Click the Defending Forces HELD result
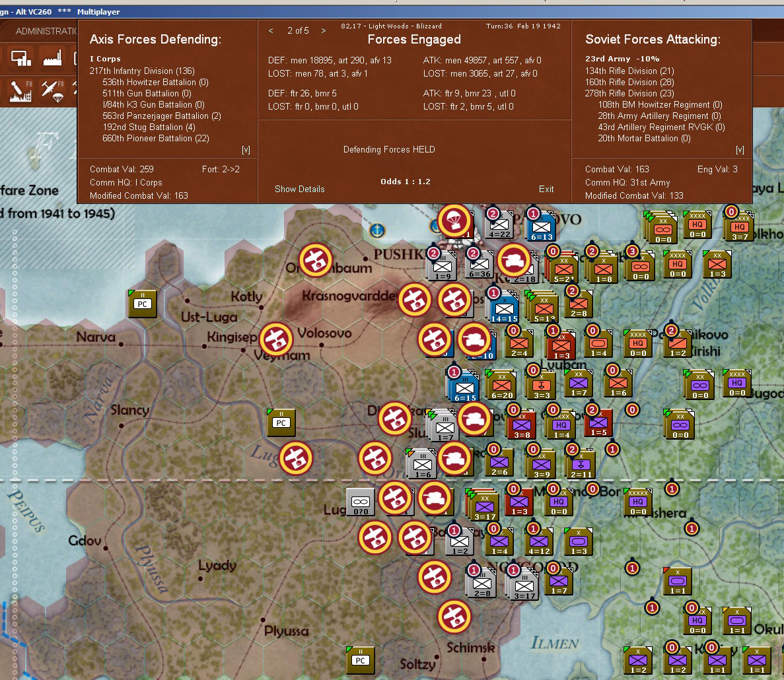This screenshot has width=784, height=680. pyautogui.click(x=389, y=149)
